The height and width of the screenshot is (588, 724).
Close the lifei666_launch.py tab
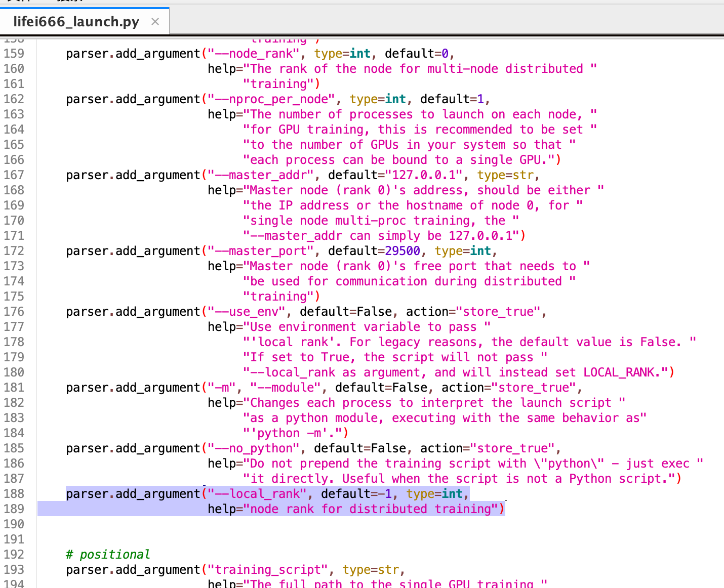click(x=155, y=22)
